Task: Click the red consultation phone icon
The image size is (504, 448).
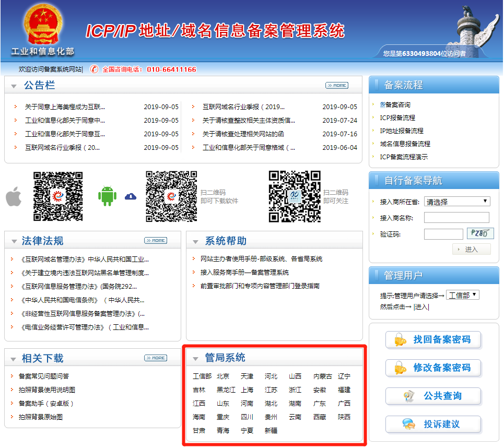Action: click(94, 69)
